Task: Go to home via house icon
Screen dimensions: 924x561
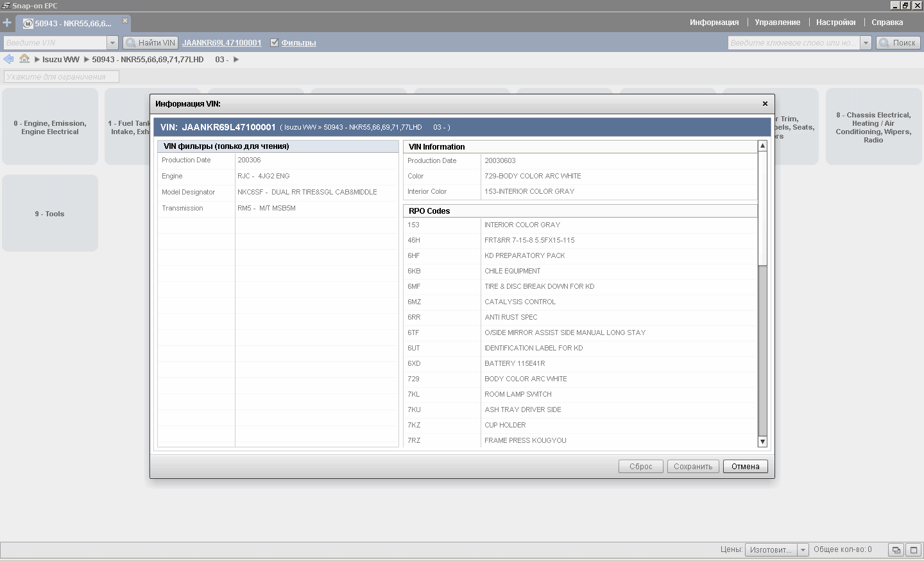Action: (x=24, y=59)
